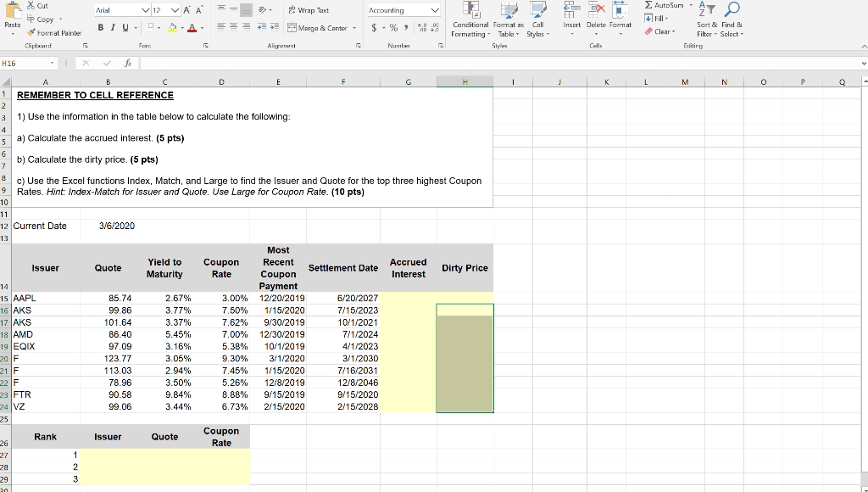868x492 pixels.
Task: Activate the Format Painter brush
Action: tap(32, 33)
